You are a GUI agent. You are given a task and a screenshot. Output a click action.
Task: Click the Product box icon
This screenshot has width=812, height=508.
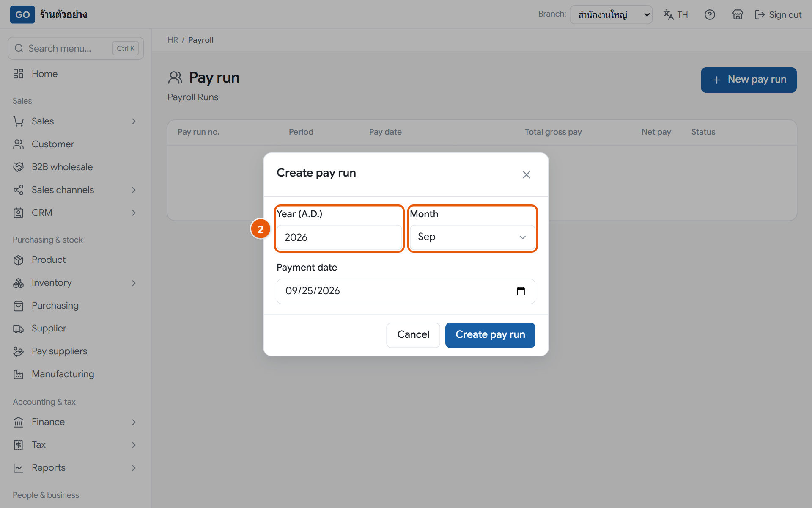pos(18,260)
